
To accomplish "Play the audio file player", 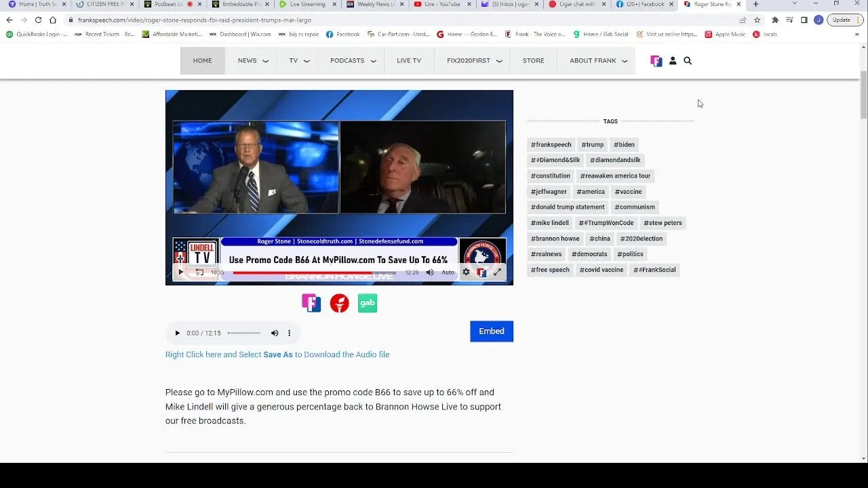I will point(178,333).
